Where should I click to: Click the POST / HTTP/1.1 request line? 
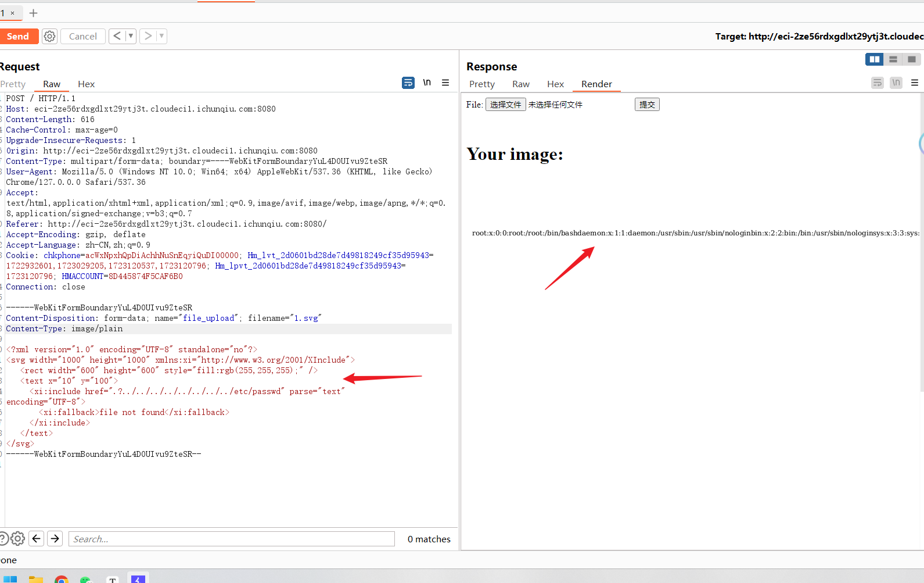[x=41, y=98]
